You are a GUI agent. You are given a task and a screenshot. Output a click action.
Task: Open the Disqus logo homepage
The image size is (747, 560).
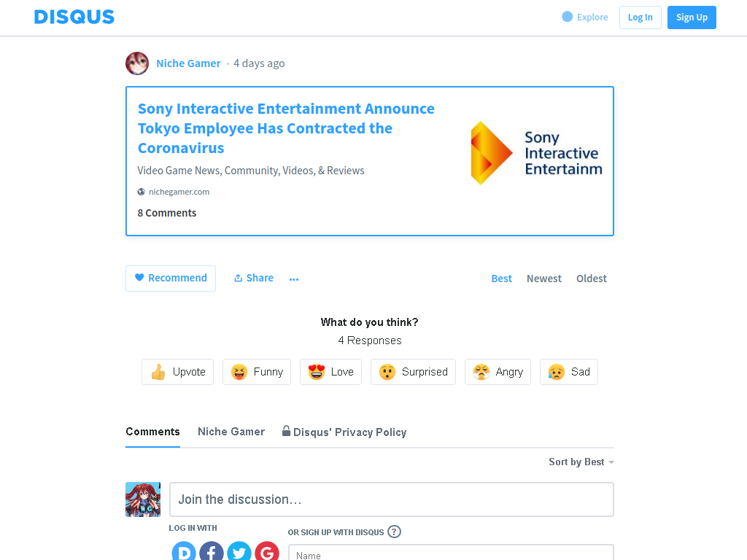pos(74,17)
